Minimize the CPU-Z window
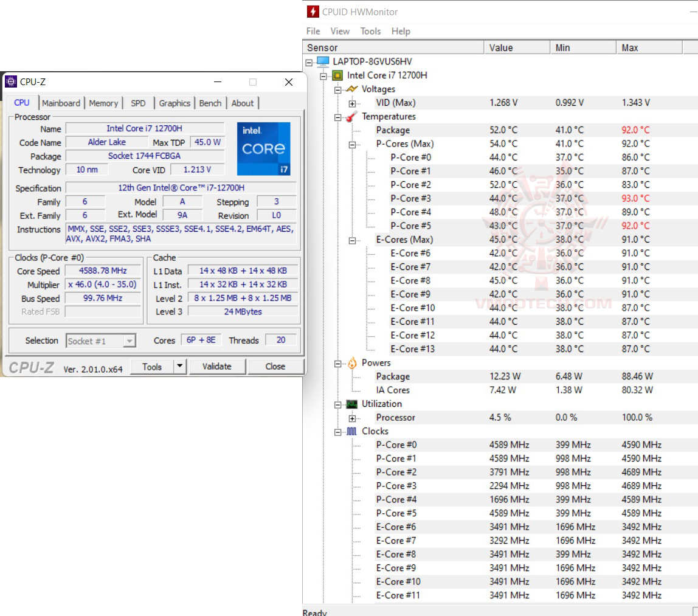 pyautogui.click(x=218, y=82)
